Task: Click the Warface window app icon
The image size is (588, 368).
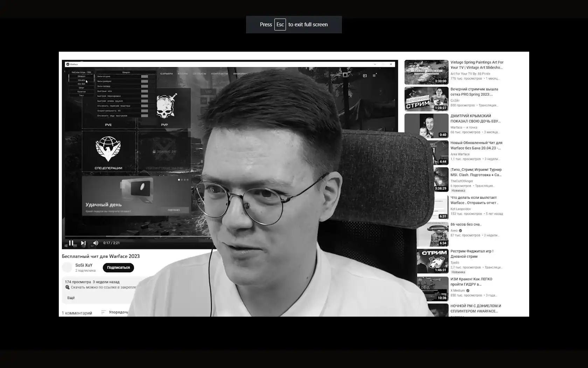Action: 68,64
